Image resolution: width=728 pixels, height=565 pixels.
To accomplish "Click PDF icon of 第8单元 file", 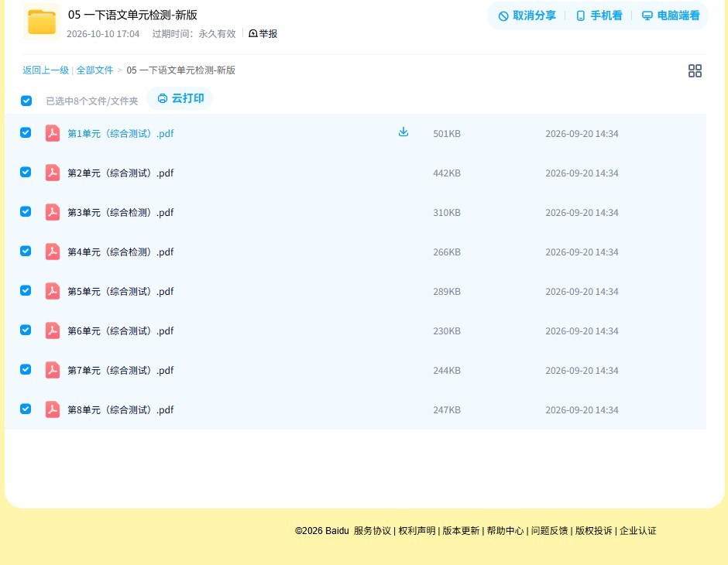I will [x=53, y=409].
